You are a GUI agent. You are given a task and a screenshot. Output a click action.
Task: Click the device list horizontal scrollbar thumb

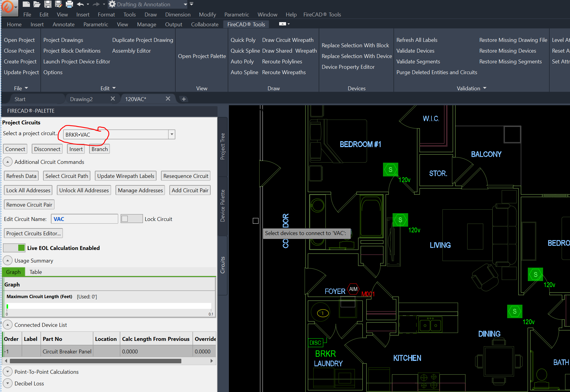95,361
